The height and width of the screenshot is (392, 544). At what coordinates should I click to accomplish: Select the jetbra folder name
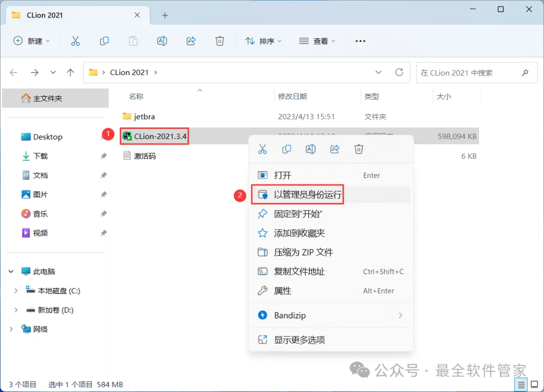145,116
